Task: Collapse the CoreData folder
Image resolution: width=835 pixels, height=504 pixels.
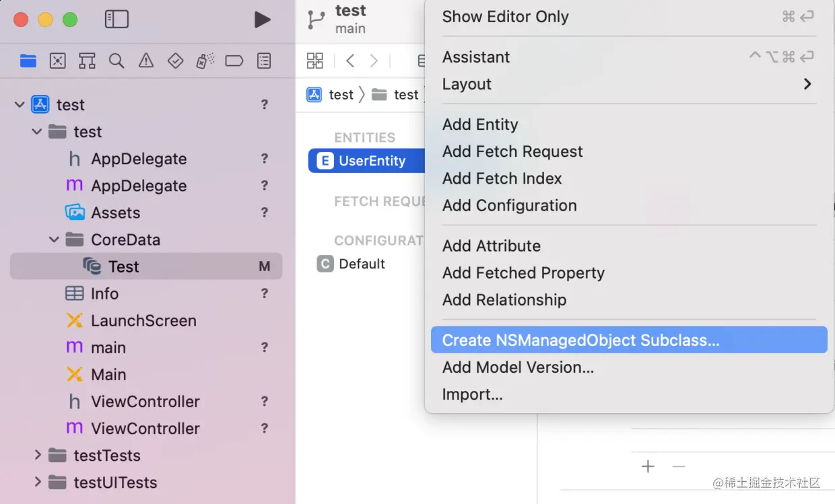Action: pos(55,240)
